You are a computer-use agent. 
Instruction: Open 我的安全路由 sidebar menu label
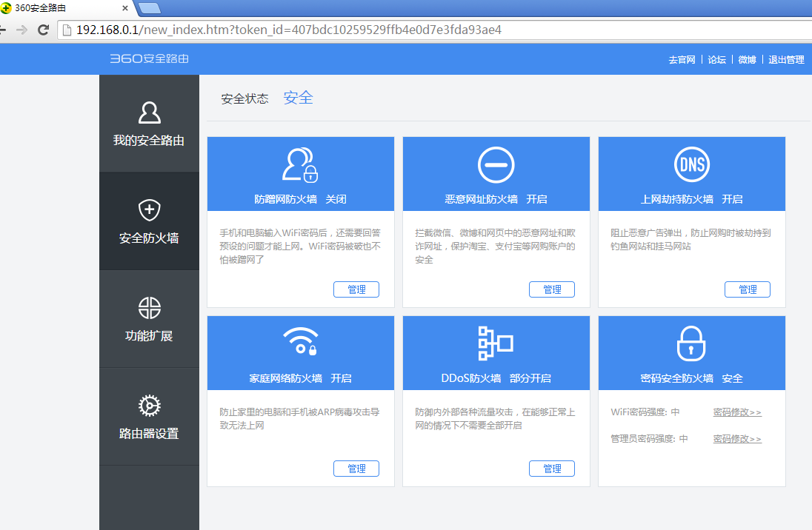point(149,140)
